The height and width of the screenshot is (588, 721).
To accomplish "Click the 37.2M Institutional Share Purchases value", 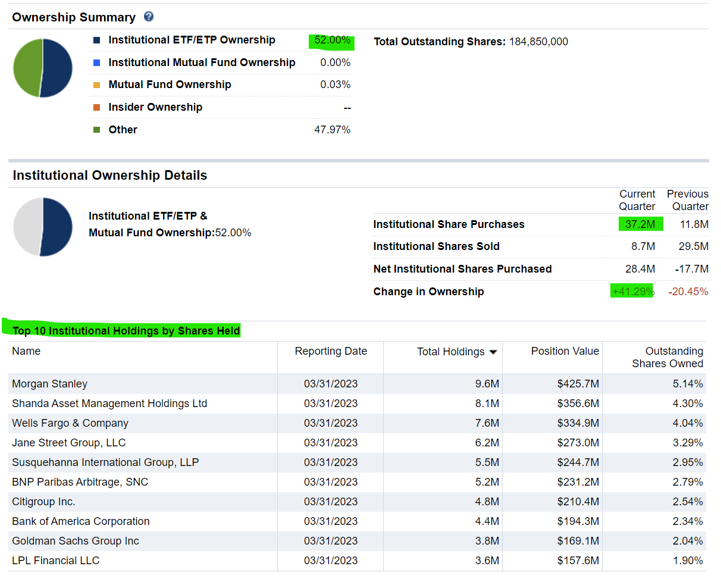I will 640,224.
